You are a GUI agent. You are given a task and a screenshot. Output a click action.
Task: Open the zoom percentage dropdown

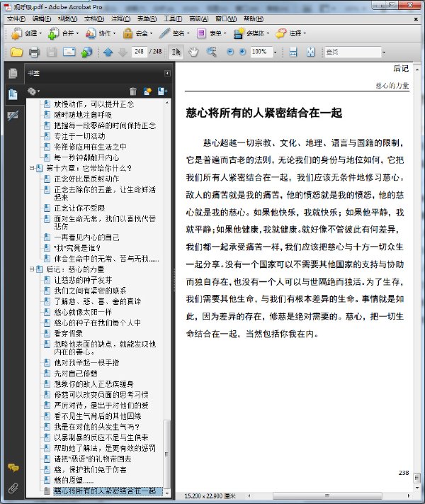click(275, 52)
